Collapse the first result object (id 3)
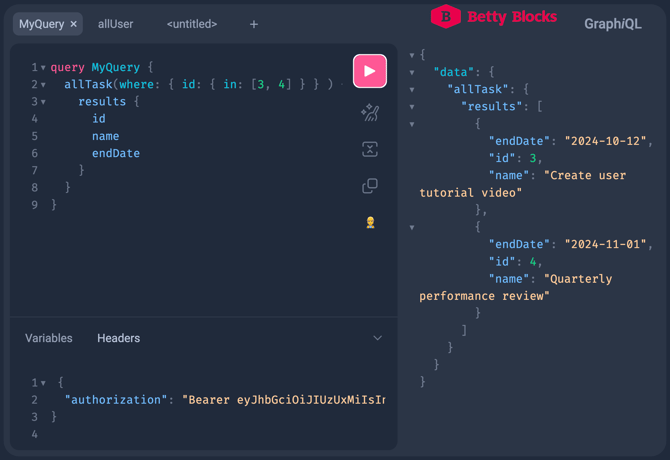The width and height of the screenshot is (670, 460). point(412,124)
